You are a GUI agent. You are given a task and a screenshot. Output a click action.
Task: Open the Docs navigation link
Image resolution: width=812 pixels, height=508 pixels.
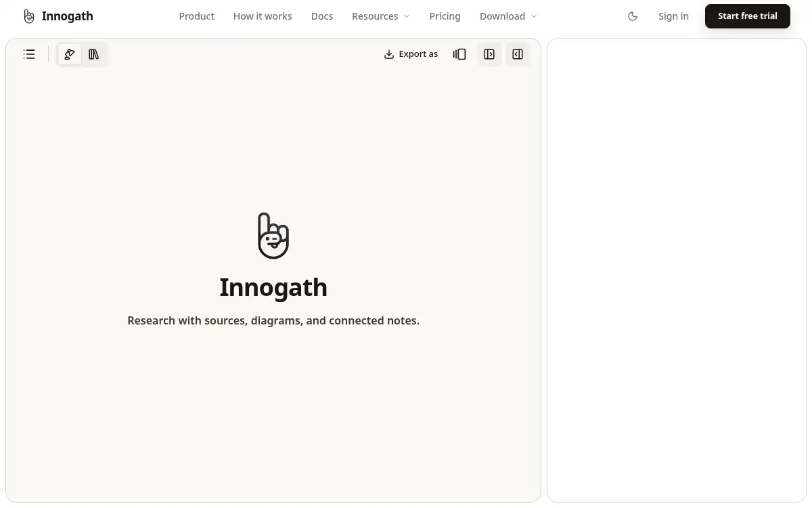click(x=322, y=16)
